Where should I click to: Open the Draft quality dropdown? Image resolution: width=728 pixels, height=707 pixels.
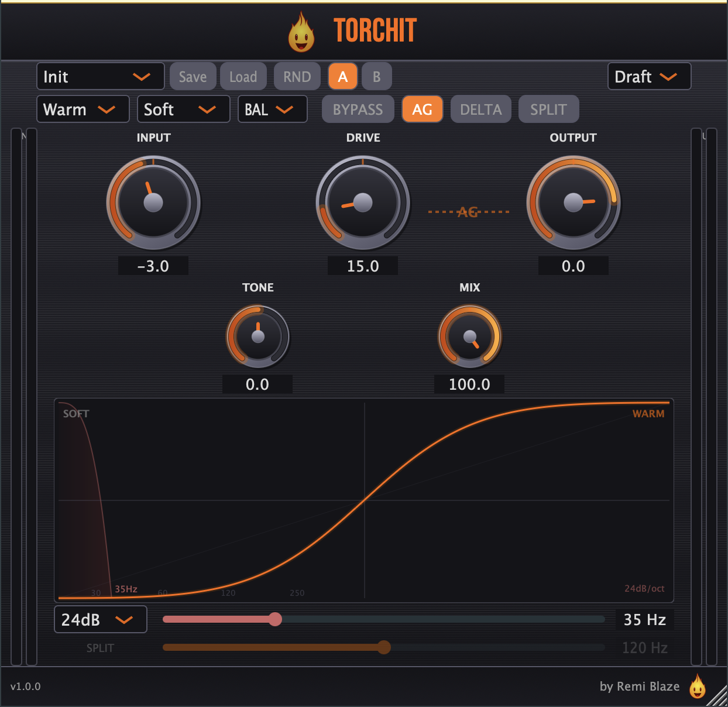tap(650, 77)
